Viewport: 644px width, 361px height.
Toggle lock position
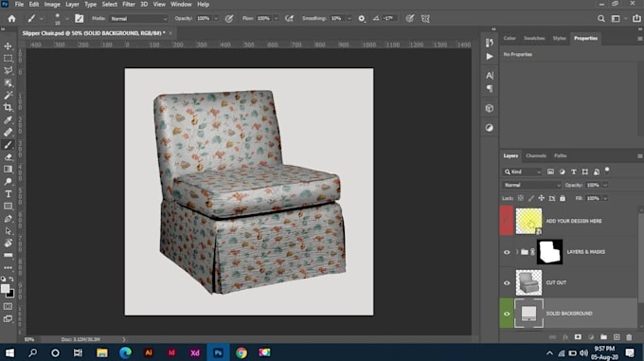[x=542, y=198]
